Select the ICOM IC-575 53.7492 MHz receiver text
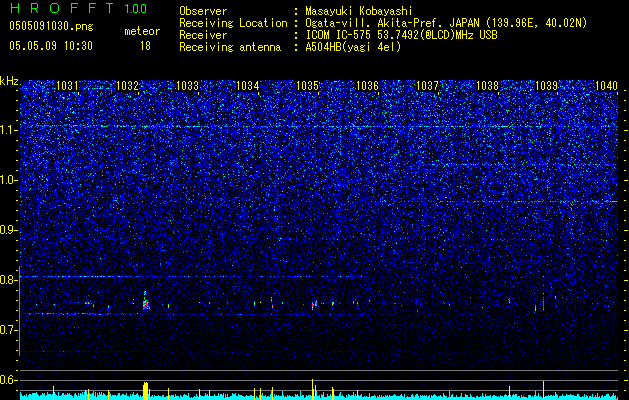Viewport: 629px width, 400px height. point(401,35)
